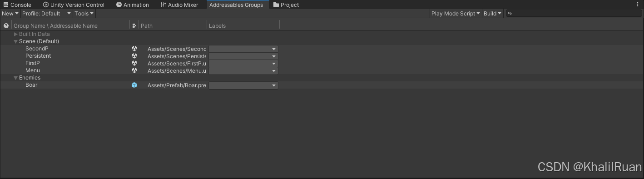Open the Labels dropdown for Menu
The width and height of the screenshot is (644, 179).
click(243, 71)
